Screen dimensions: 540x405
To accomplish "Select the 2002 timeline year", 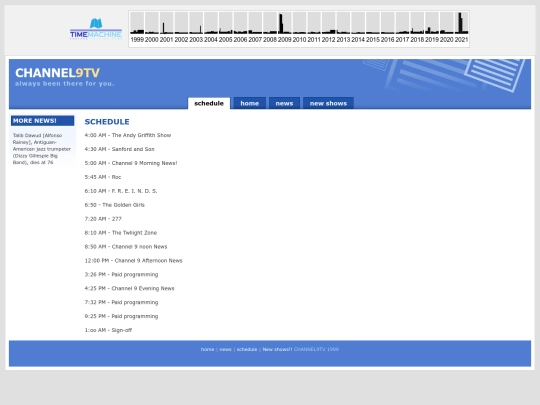I will [181, 28].
